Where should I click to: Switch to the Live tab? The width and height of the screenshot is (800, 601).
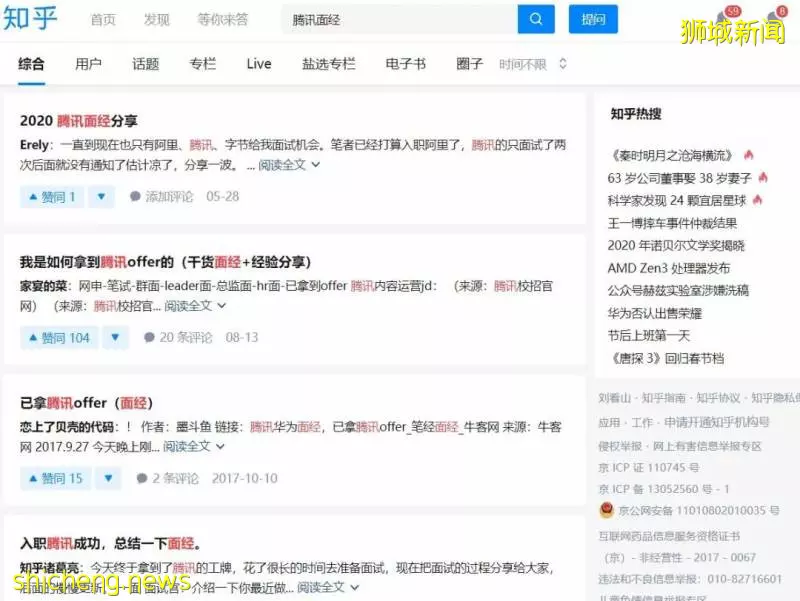259,64
